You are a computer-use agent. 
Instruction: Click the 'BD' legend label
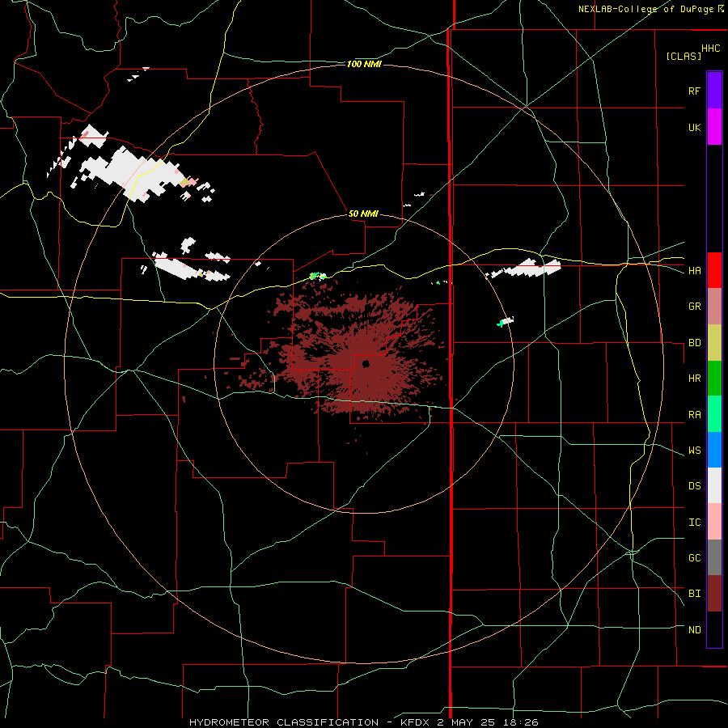pyautogui.click(x=694, y=343)
